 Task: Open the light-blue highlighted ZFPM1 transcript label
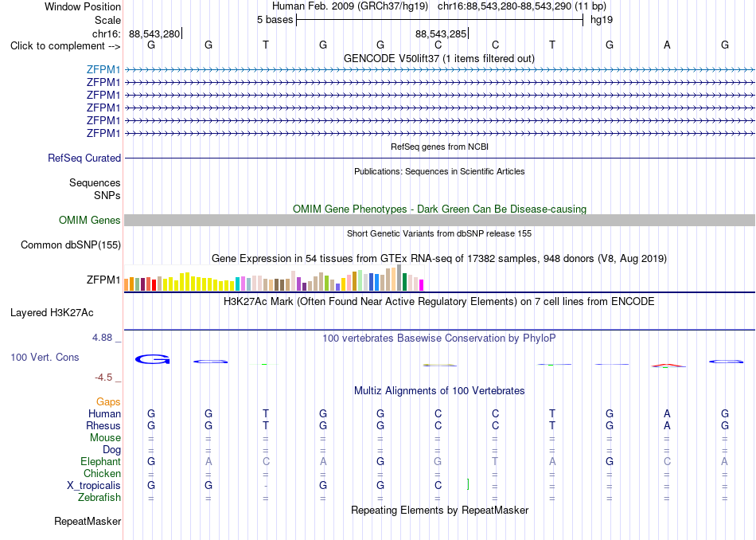pos(103,70)
